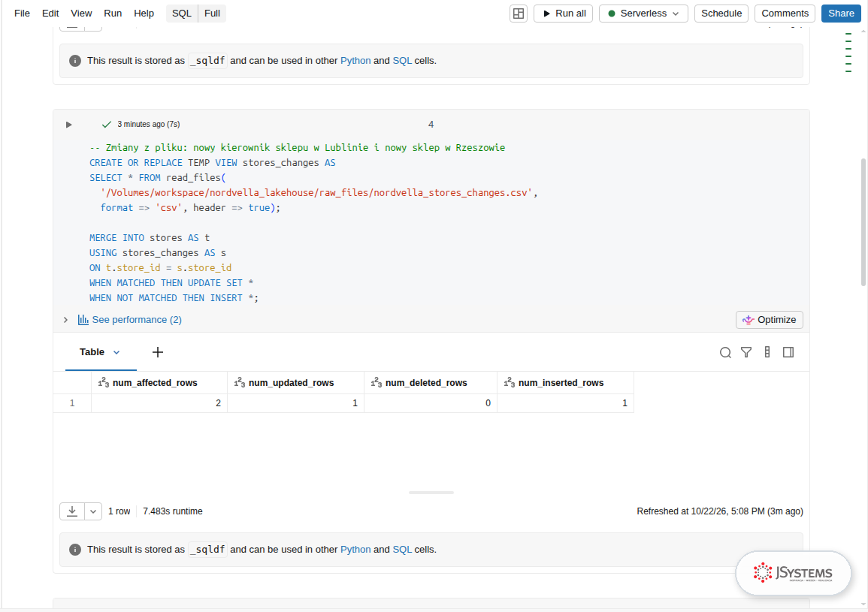Click the num_deleted_rows column header
This screenshot has width=868, height=612.
click(x=431, y=383)
